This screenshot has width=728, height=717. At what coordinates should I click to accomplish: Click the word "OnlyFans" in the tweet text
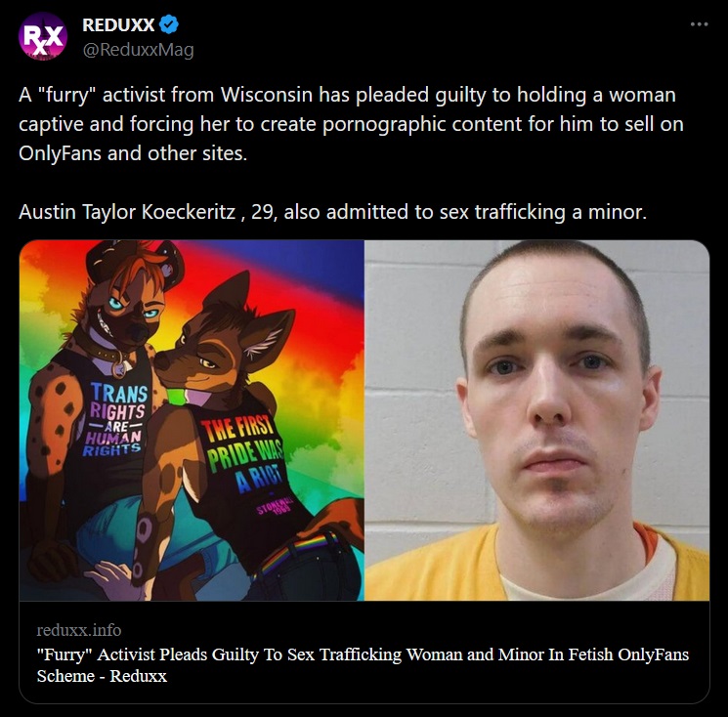60,153
